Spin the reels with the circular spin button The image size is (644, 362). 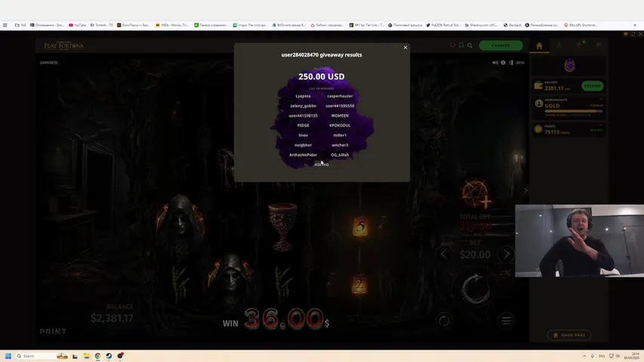[x=476, y=289]
